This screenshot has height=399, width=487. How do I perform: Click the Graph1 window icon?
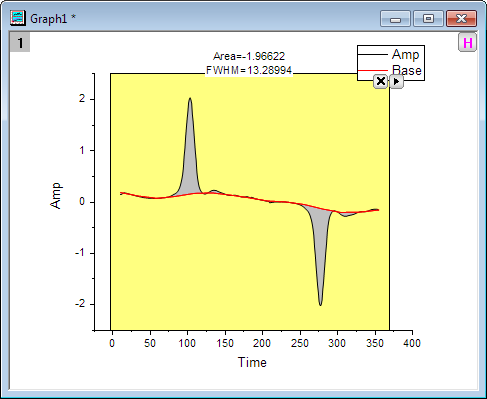tap(18, 18)
